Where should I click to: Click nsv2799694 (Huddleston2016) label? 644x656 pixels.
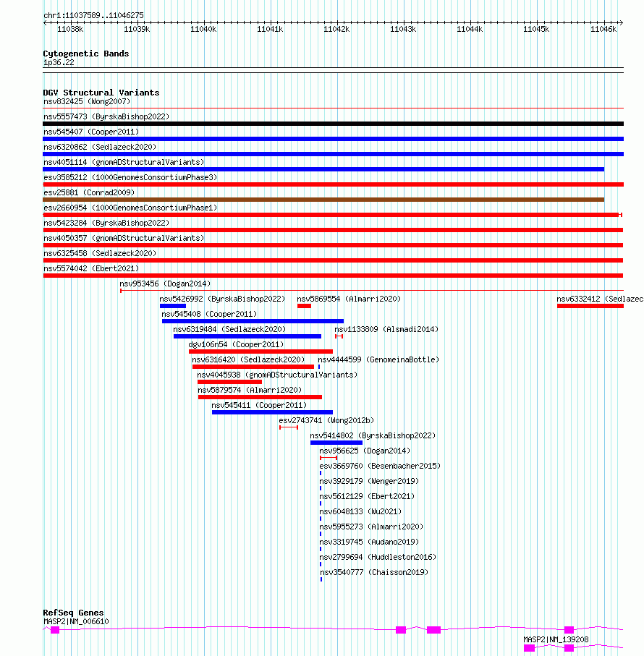[378, 557]
